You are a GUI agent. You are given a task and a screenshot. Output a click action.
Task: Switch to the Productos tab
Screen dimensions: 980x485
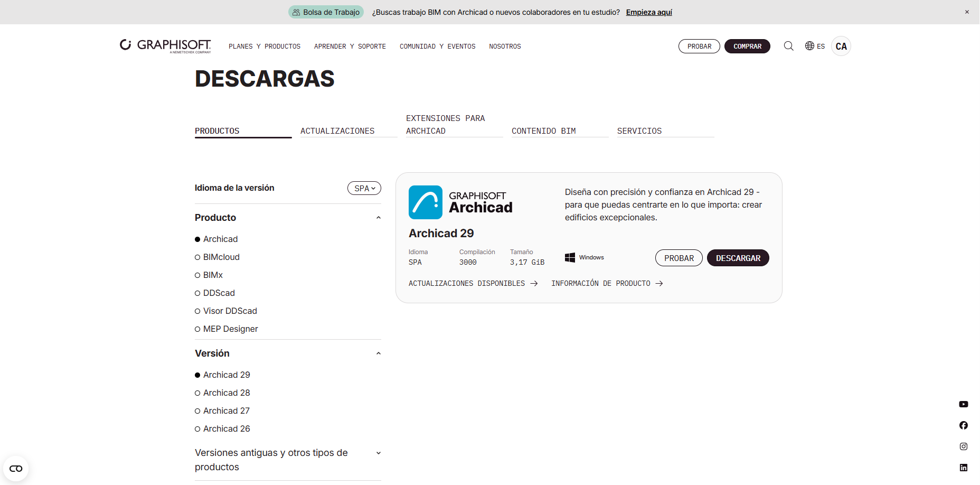click(x=243, y=131)
